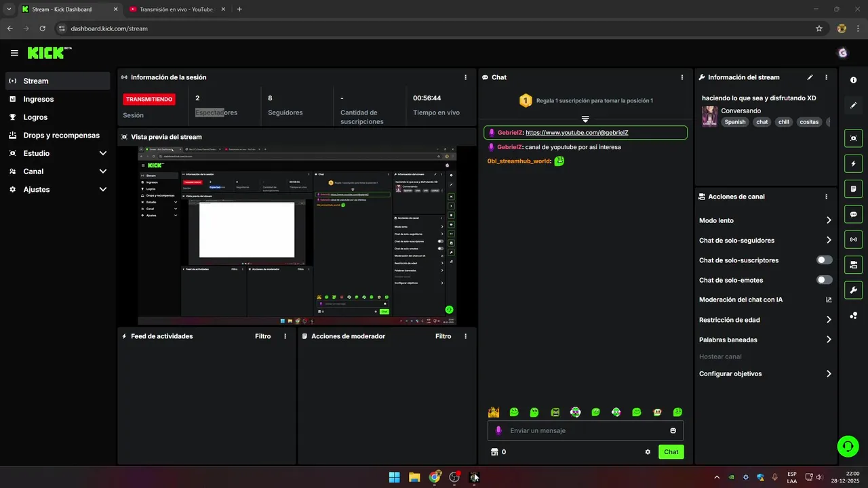Open Drops y recompensas in sidebar

coord(58,135)
